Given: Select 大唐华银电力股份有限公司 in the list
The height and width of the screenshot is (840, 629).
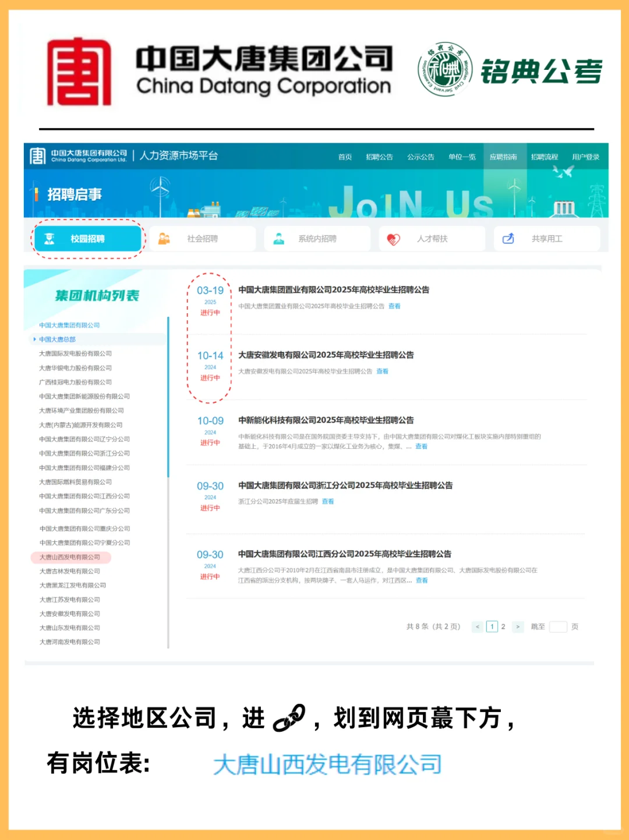Looking at the screenshot, I should click(x=75, y=368).
